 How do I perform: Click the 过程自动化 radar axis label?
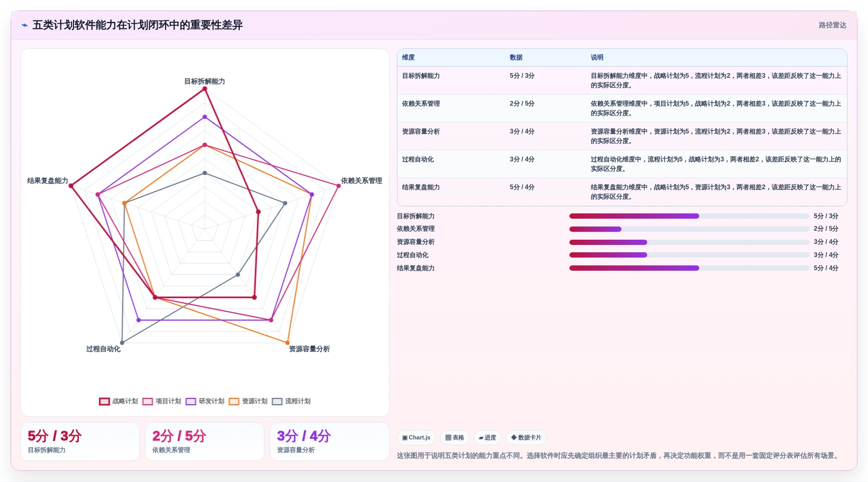coord(103,349)
